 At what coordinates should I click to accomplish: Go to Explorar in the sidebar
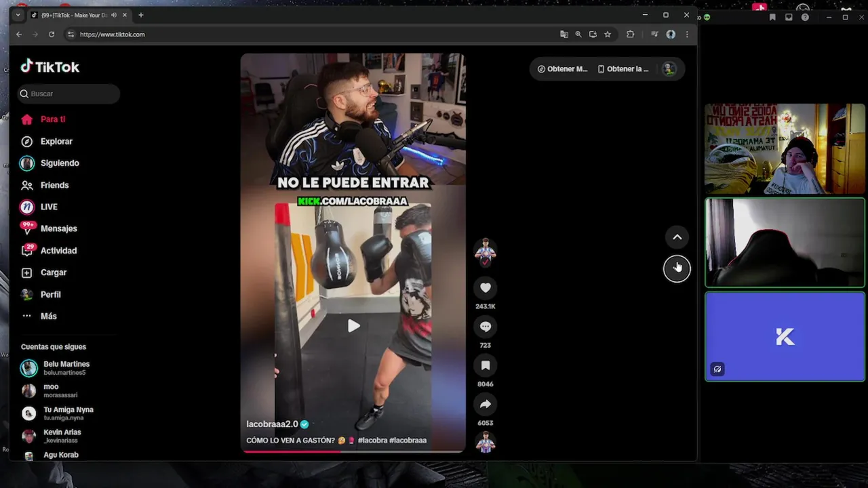point(56,142)
